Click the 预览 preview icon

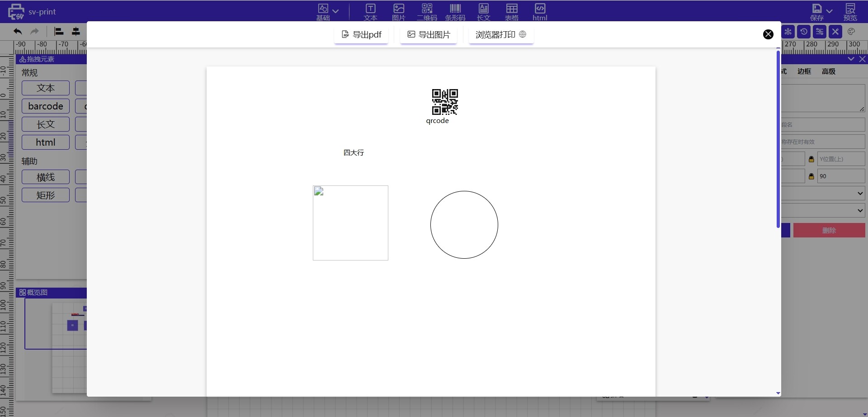click(850, 12)
